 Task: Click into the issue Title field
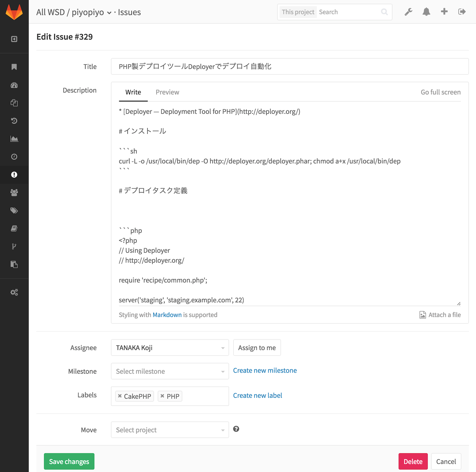click(290, 66)
